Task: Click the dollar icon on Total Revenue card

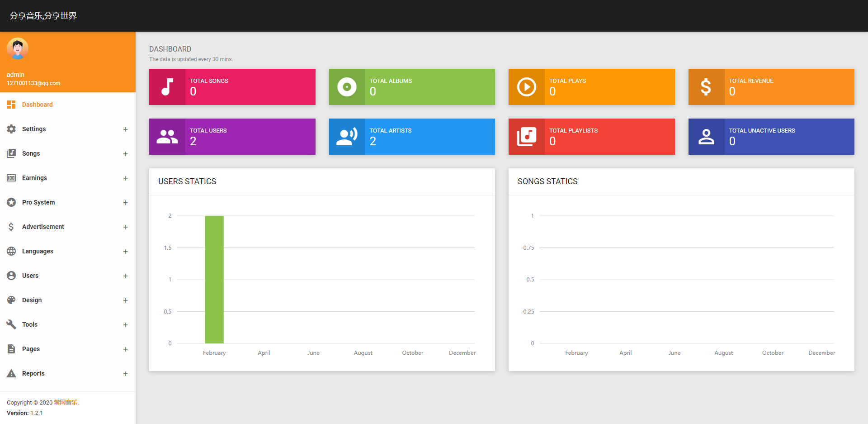Action: tap(706, 87)
